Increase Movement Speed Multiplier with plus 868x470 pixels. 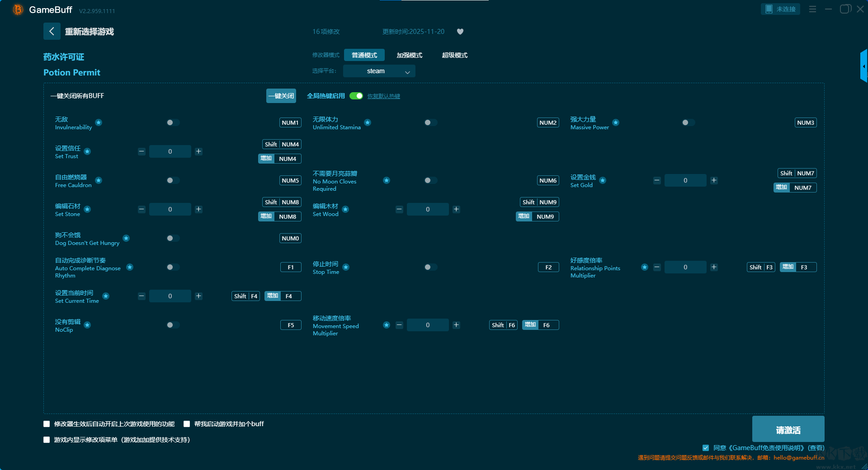coord(456,325)
